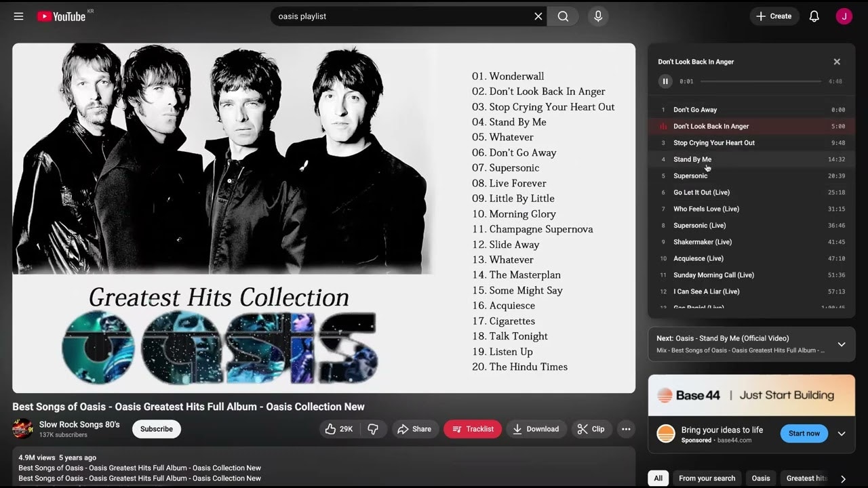Image resolution: width=868 pixels, height=488 pixels.
Task: Jump to track Stand By Me
Action: [751, 159]
